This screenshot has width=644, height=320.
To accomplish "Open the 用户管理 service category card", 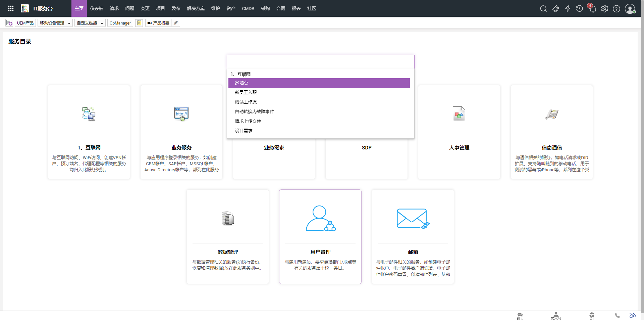I will 320,236.
